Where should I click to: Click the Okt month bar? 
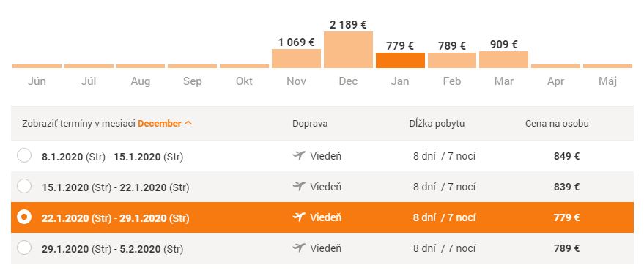coord(244,66)
